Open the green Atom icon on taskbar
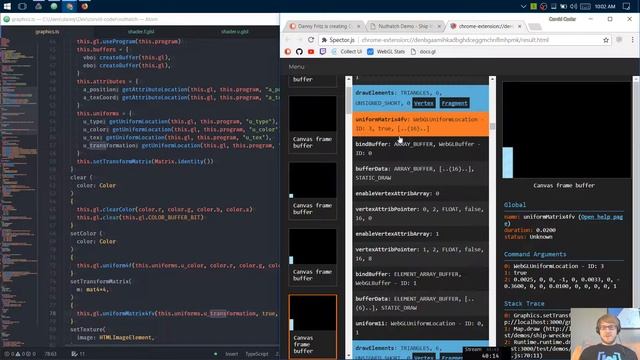 tap(54, 6)
